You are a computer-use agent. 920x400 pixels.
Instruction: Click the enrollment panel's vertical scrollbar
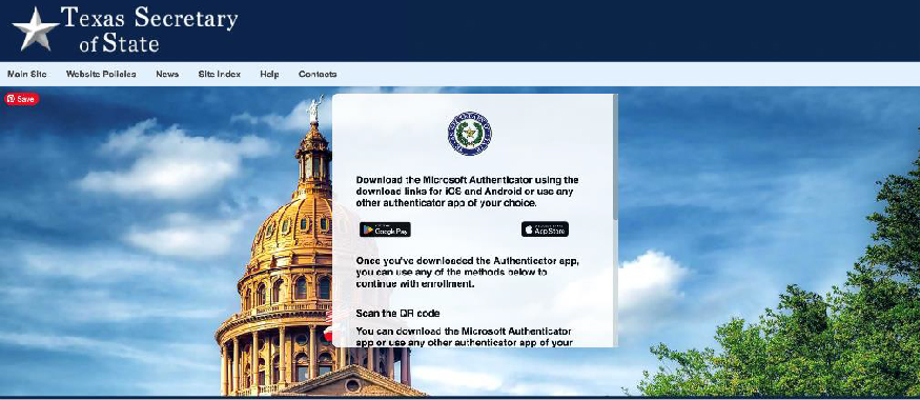click(615, 160)
